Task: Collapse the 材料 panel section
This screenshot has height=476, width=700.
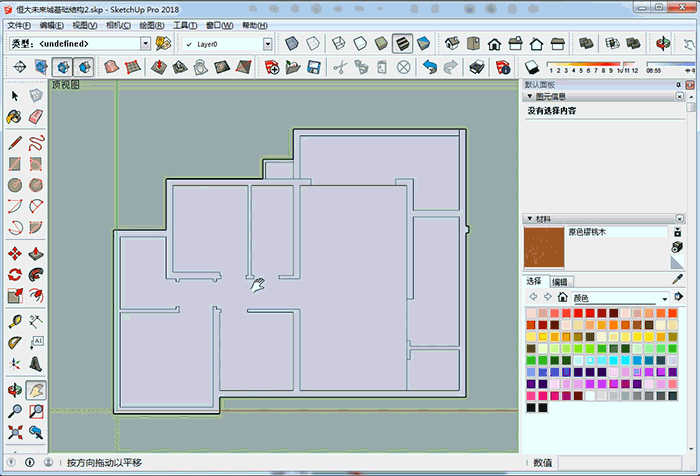Action: [x=530, y=218]
